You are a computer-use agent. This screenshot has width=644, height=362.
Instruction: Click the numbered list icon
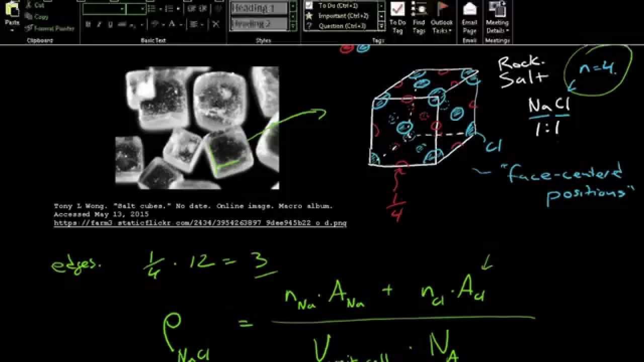click(x=168, y=9)
